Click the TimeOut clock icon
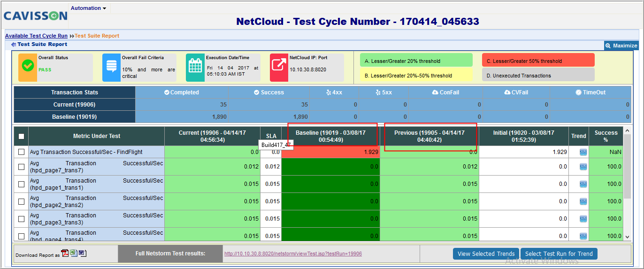Viewport: 644px width, 269px height. click(x=579, y=92)
